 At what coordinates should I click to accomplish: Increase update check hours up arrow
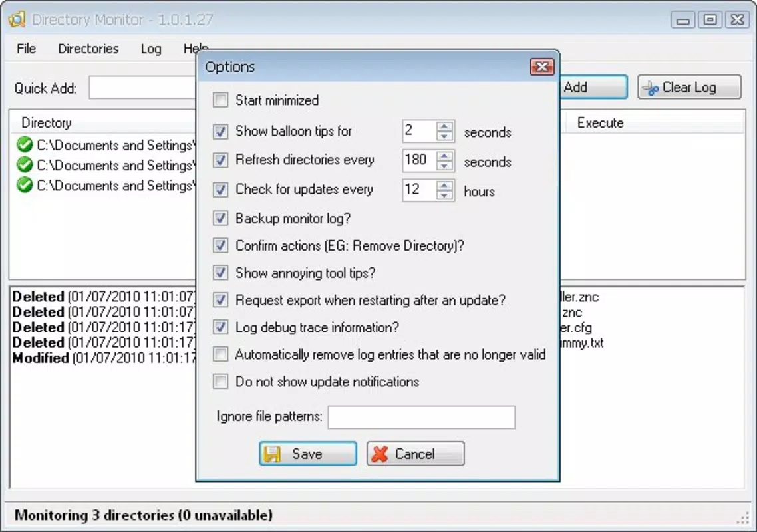(x=444, y=185)
